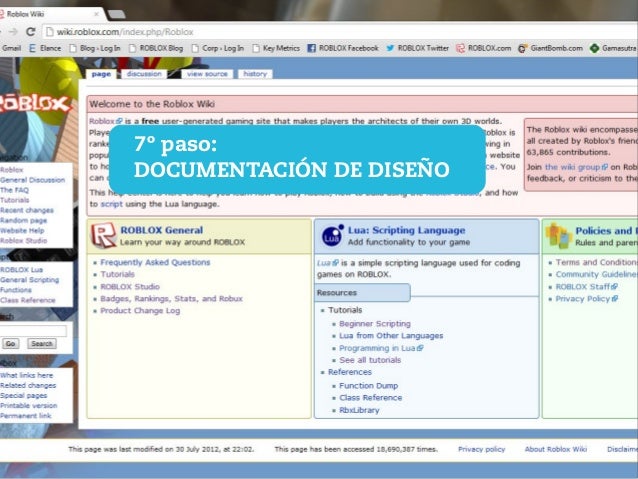Image resolution: width=638 pixels, height=479 pixels.
Task: Open the ROBLOX.com bookmark
Action: pos(483,48)
